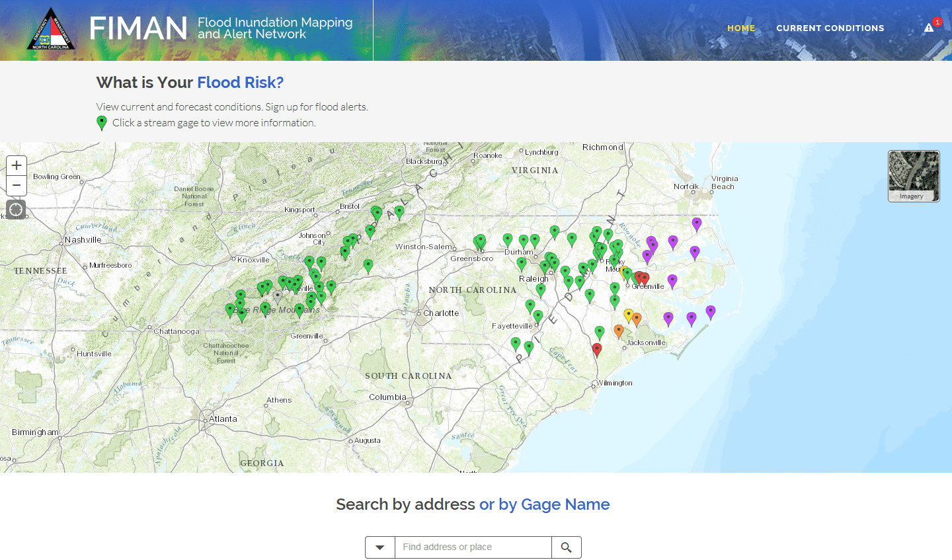The height and width of the screenshot is (560, 952).
Task: Click the green gage legend pin icon
Action: (102, 123)
